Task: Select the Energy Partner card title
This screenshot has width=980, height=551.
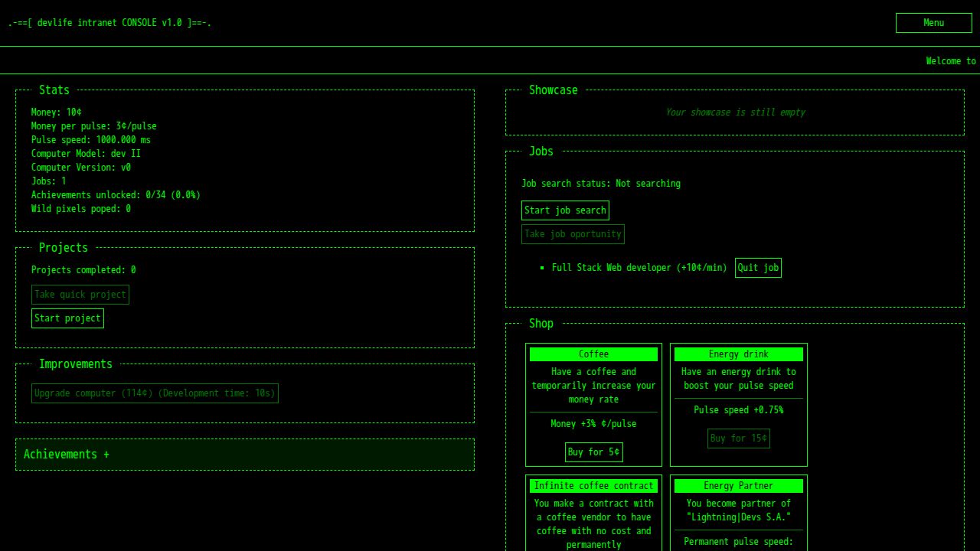Action: 739,486
